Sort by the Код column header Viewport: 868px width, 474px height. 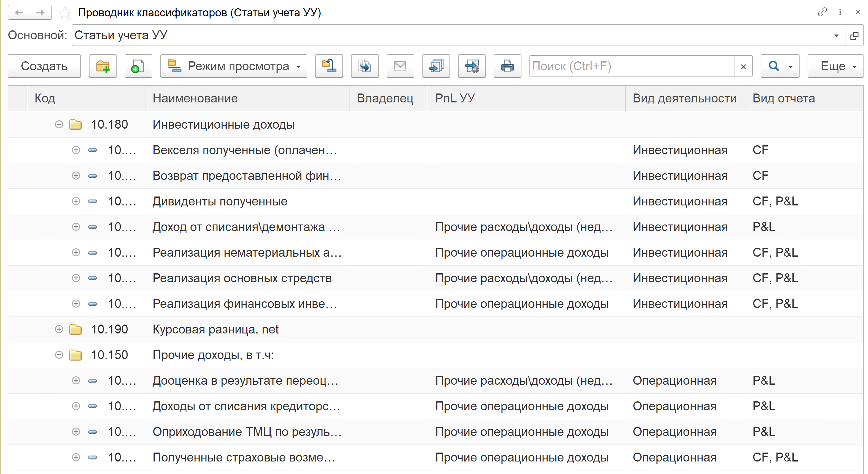pyautogui.click(x=86, y=99)
